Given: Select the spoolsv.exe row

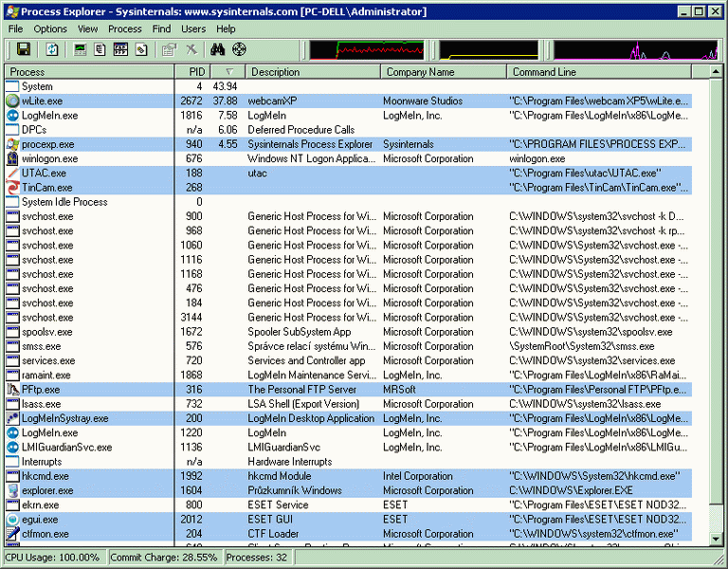Looking at the screenshot, I should tap(349, 332).
